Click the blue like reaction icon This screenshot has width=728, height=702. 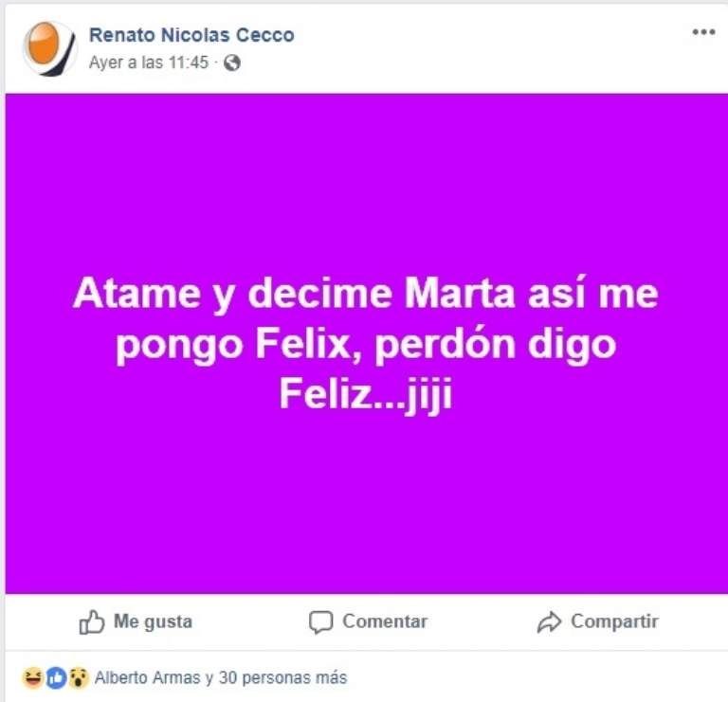point(56,677)
